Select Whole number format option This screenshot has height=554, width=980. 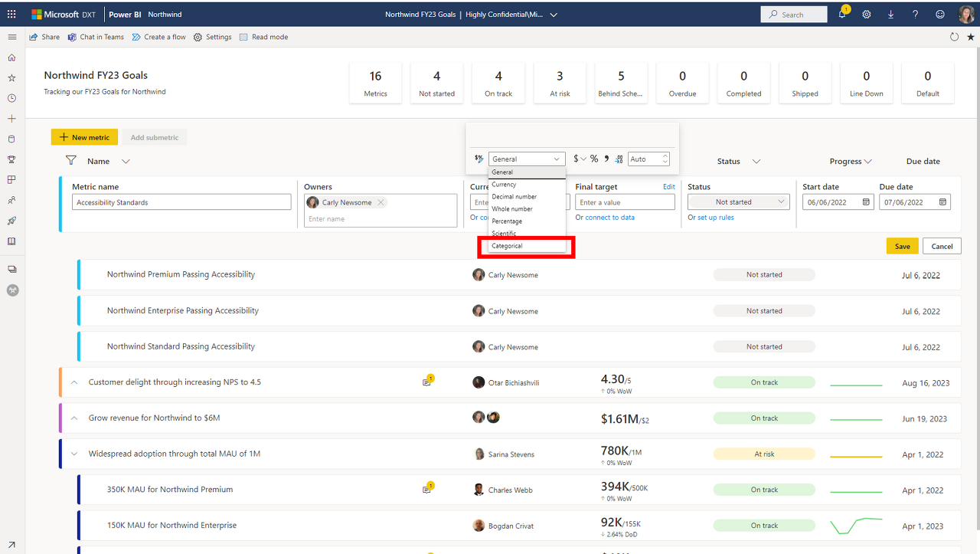point(527,209)
